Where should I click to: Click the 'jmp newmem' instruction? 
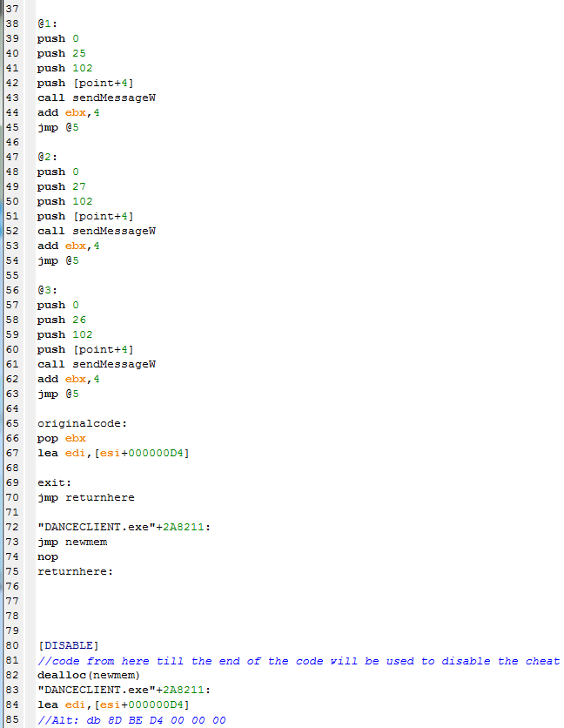click(x=71, y=542)
